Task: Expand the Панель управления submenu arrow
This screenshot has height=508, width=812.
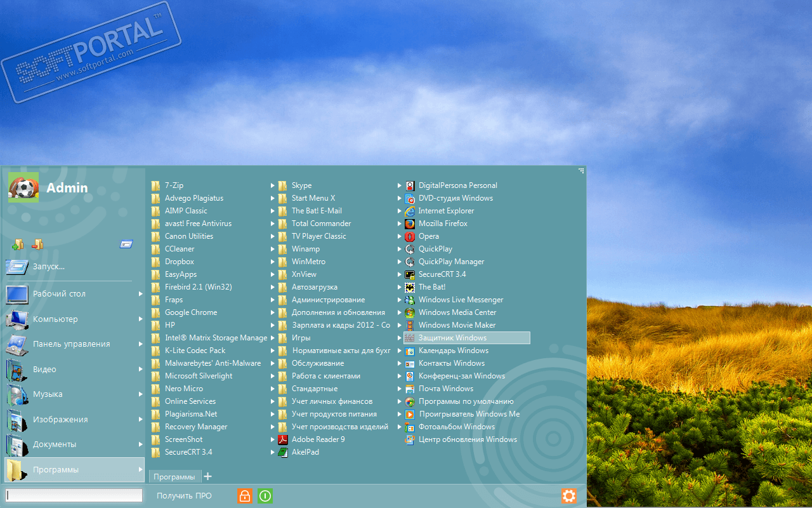Action: [x=141, y=344]
